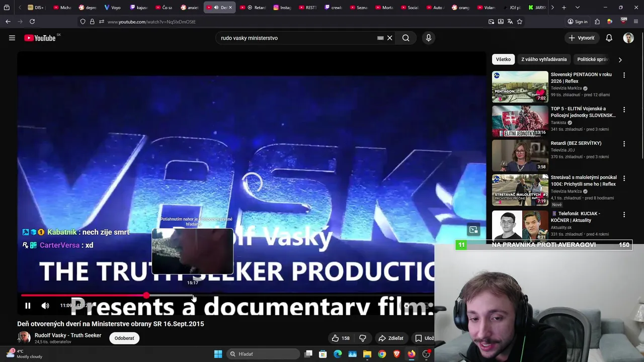The image size is (644, 362).
Task: Open browser extensions puzzle icon
Action: click(x=597, y=22)
